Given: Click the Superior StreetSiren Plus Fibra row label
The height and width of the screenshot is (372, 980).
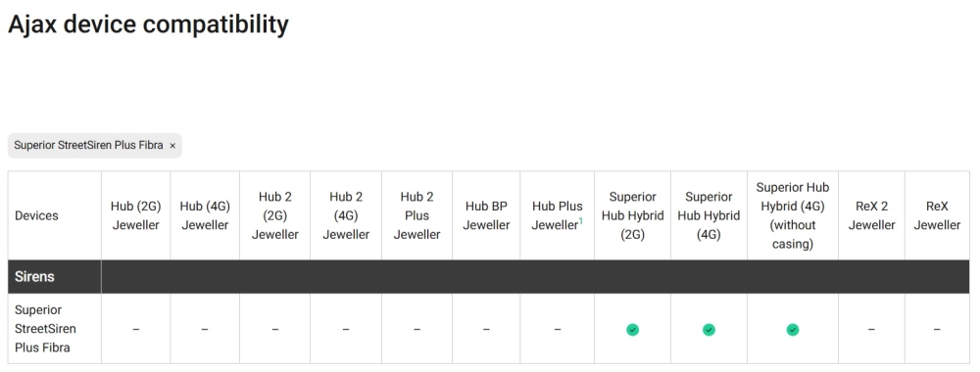Looking at the screenshot, I should click(46, 329).
